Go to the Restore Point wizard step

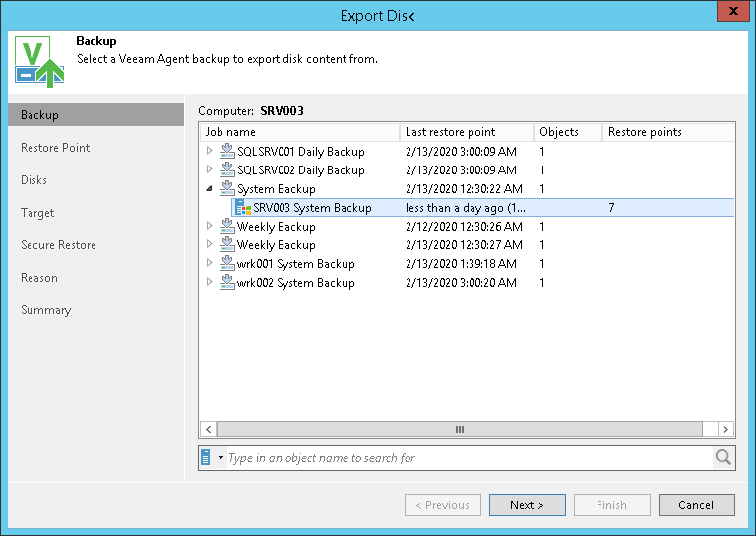[55, 148]
